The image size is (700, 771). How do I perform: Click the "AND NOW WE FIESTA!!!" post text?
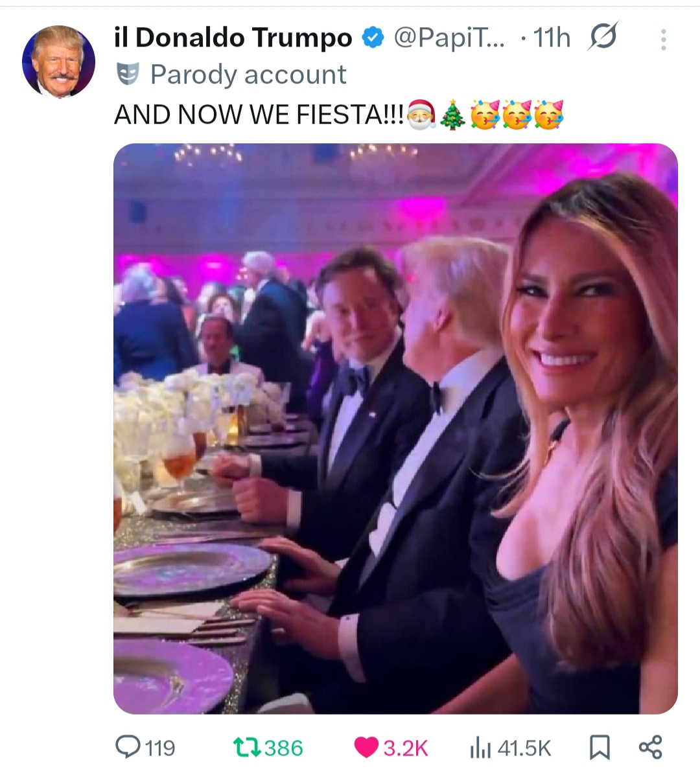(x=259, y=115)
